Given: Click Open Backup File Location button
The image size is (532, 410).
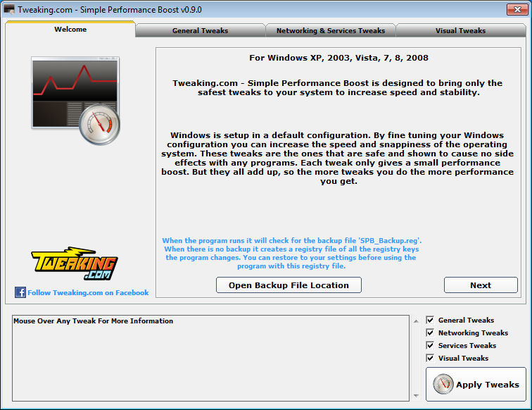Looking at the screenshot, I should point(289,285).
